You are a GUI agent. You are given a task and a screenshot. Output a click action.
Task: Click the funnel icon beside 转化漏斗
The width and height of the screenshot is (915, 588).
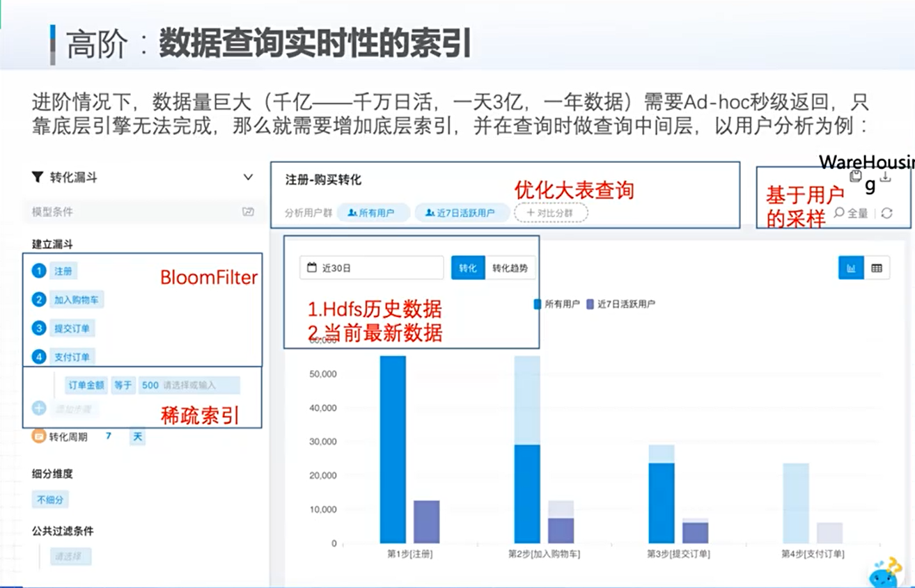(38, 177)
